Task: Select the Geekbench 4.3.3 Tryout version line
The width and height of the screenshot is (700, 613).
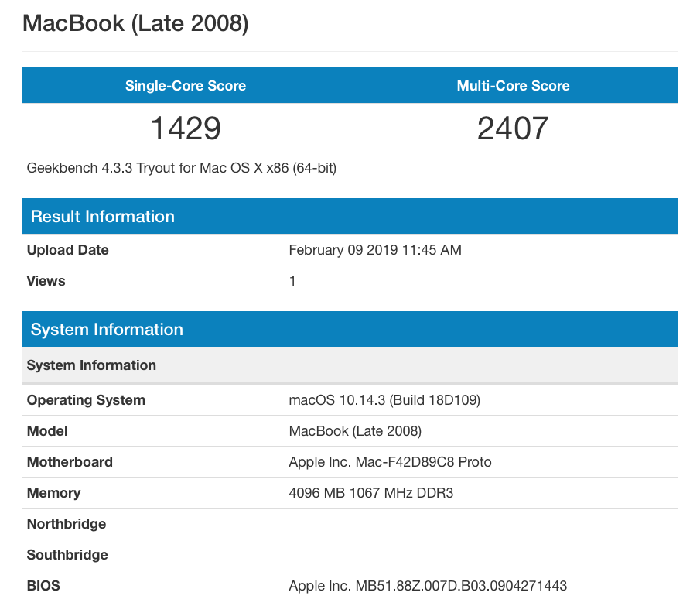Action: [182, 168]
